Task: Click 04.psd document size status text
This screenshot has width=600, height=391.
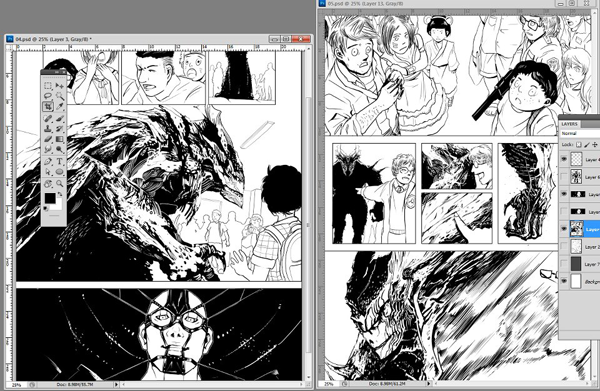Action: click(x=75, y=384)
